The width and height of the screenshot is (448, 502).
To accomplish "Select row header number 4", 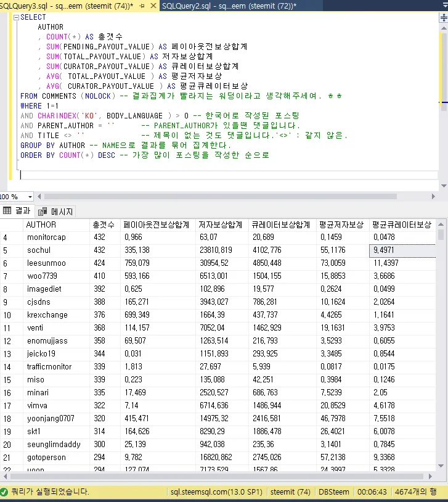I will (12, 237).
